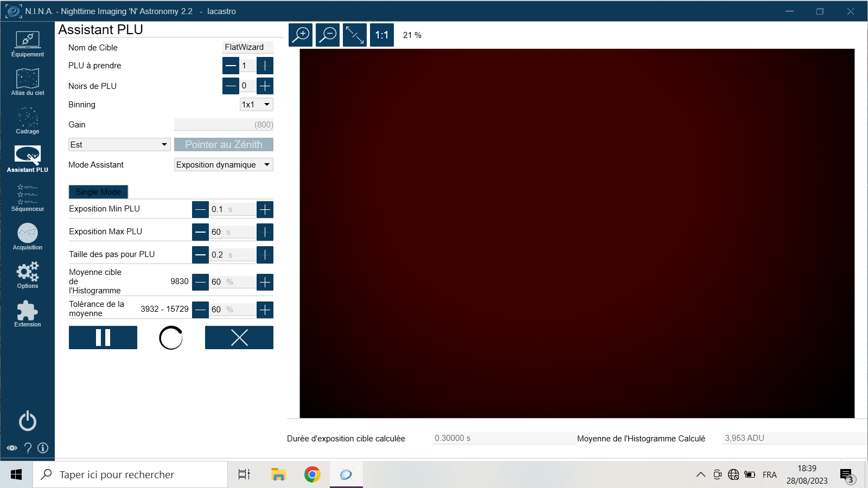Toggle the eye visibility icon in the sidebar
Image resolution: width=868 pixels, height=488 pixels.
[12, 448]
